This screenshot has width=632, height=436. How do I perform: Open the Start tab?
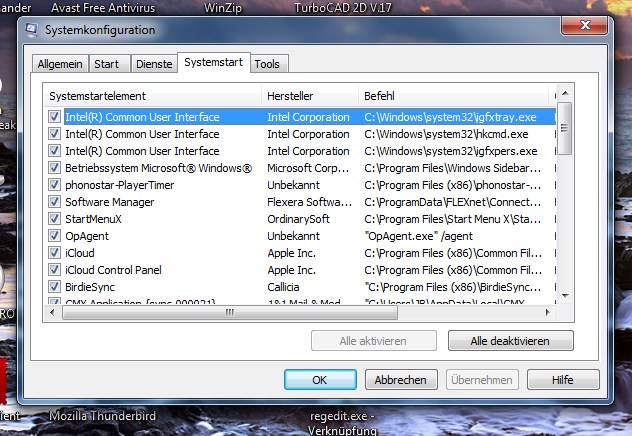pyautogui.click(x=109, y=64)
